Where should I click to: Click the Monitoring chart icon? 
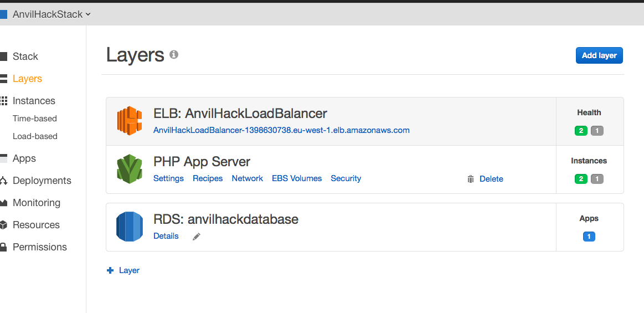click(x=4, y=203)
